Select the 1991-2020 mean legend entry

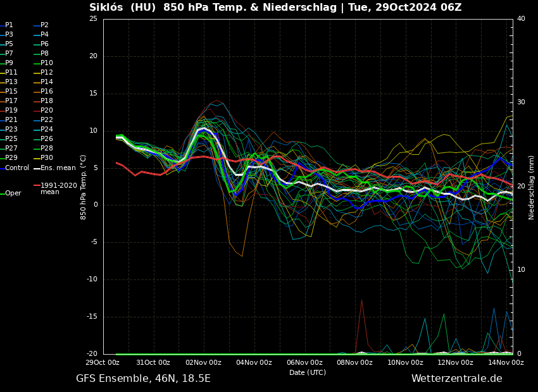pos(58,188)
